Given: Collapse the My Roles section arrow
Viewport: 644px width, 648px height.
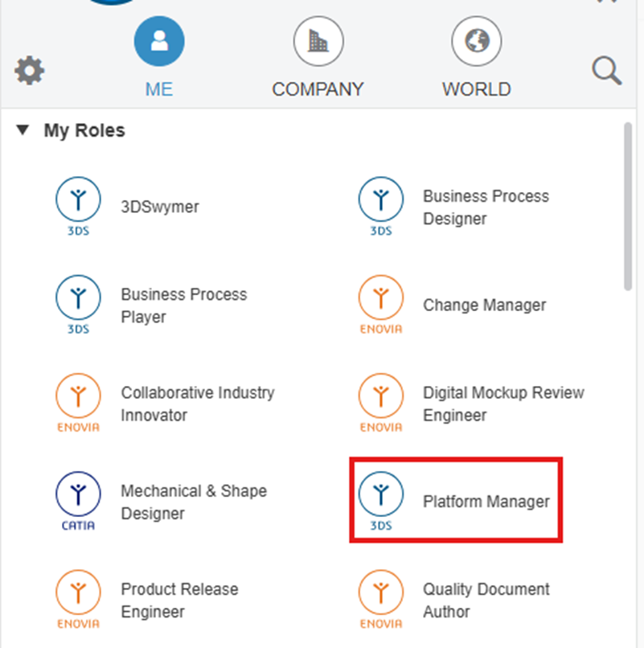Looking at the screenshot, I should (x=23, y=130).
